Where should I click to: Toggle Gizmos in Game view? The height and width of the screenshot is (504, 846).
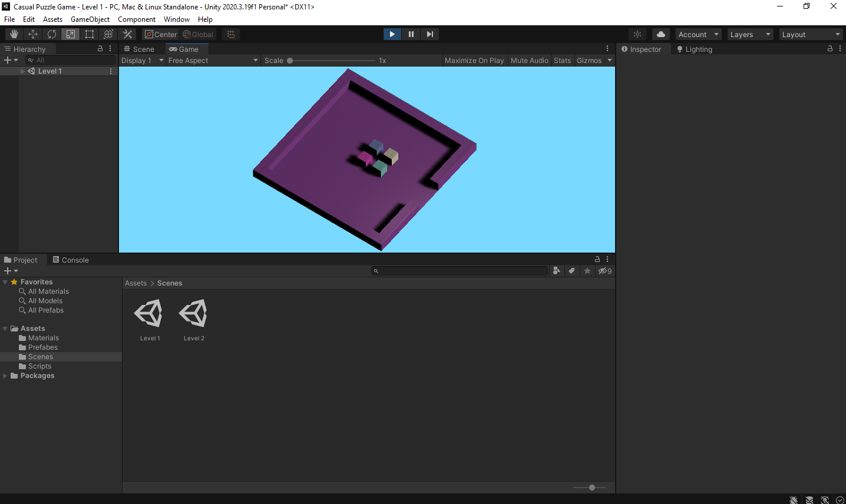click(589, 60)
